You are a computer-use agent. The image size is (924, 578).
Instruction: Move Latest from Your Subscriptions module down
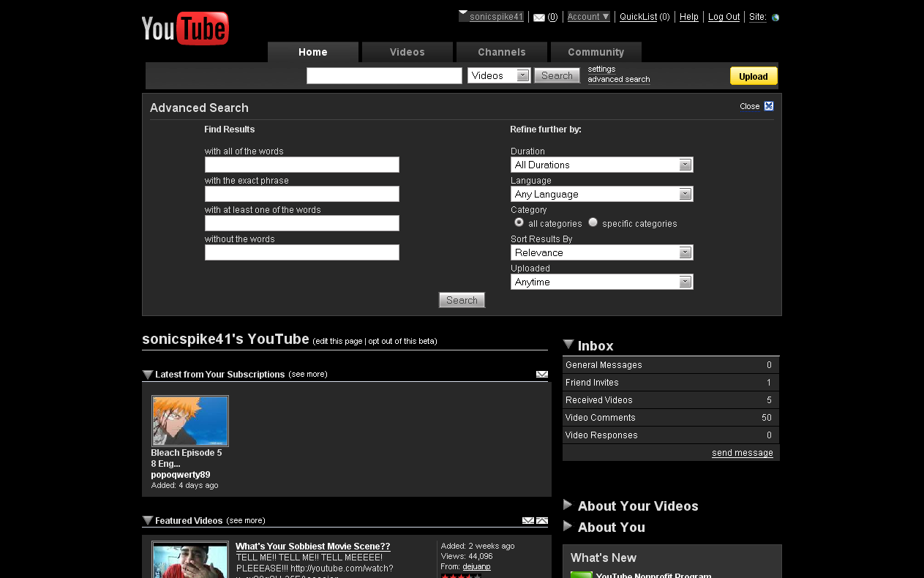[x=541, y=375]
